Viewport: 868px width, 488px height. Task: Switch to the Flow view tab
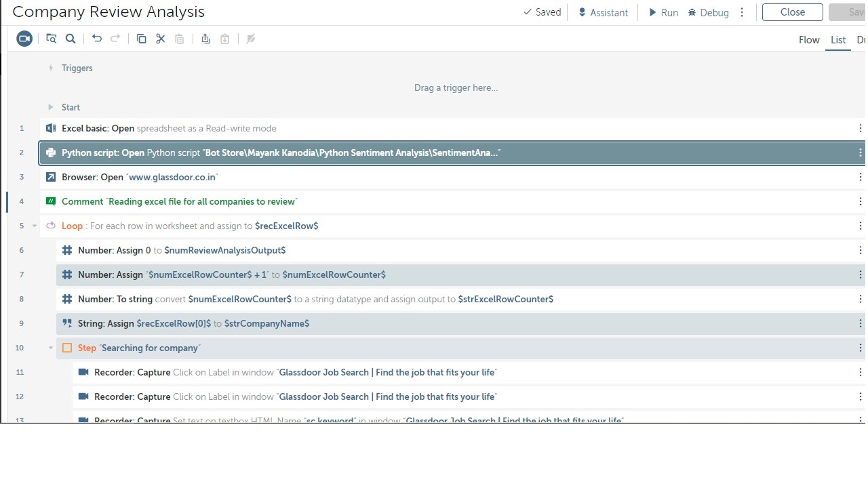pos(808,40)
